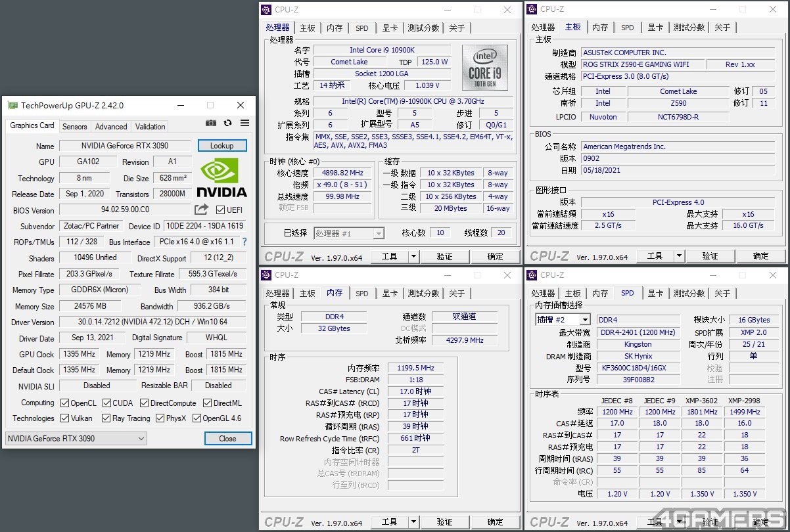The width and height of the screenshot is (790, 532).
Task: Open SPD tab in CPU-Z memory window
Action: click(x=362, y=294)
